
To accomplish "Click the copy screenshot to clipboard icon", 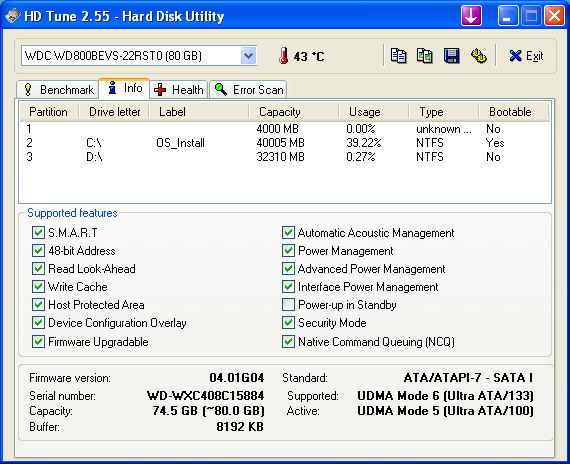I will click(425, 56).
